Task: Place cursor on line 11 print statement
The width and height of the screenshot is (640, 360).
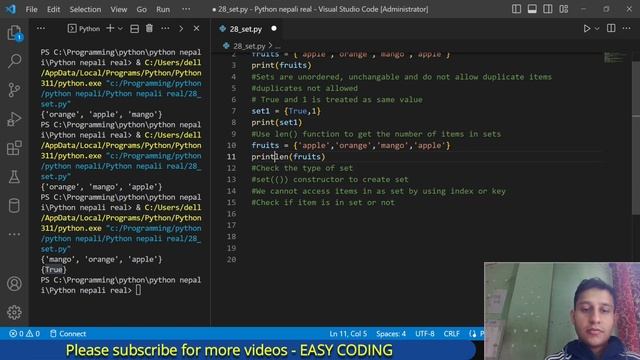Action: (x=288, y=157)
